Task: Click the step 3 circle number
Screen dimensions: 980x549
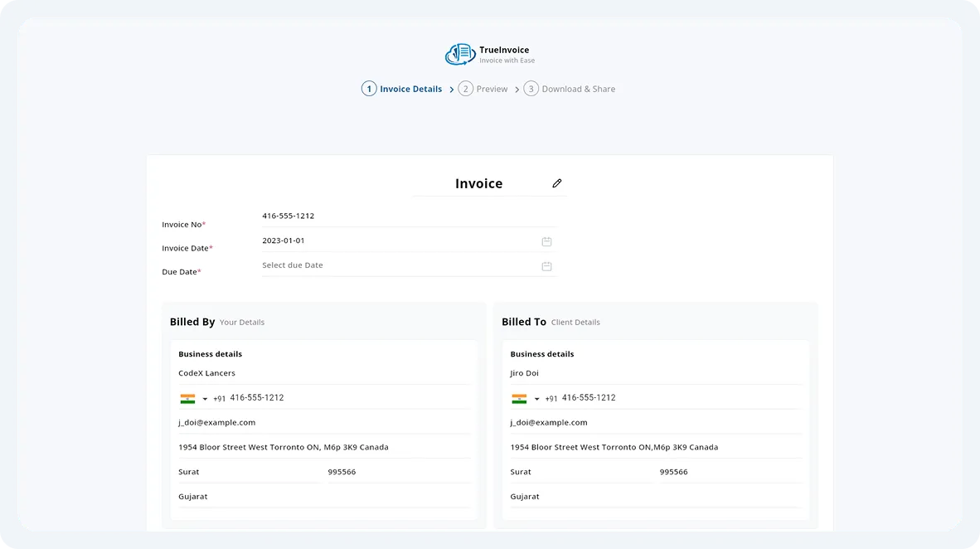Action: click(531, 89)
